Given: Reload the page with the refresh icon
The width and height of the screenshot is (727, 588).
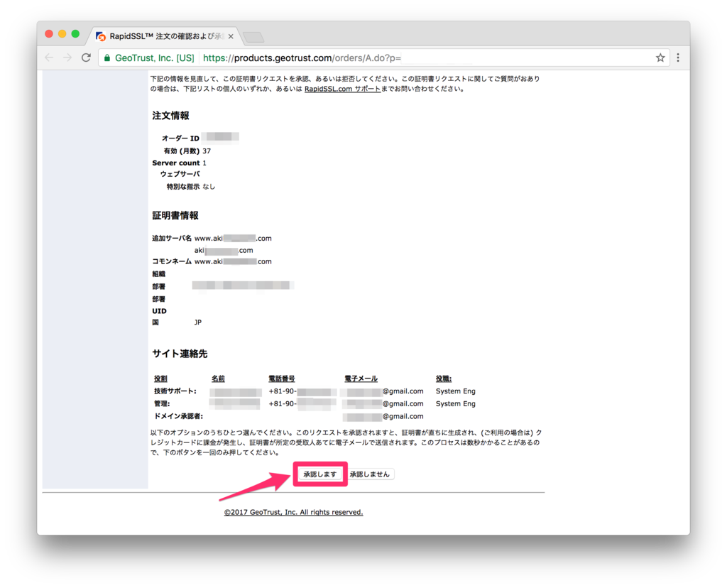Looking at the screenshot, I should click(86, 58).
